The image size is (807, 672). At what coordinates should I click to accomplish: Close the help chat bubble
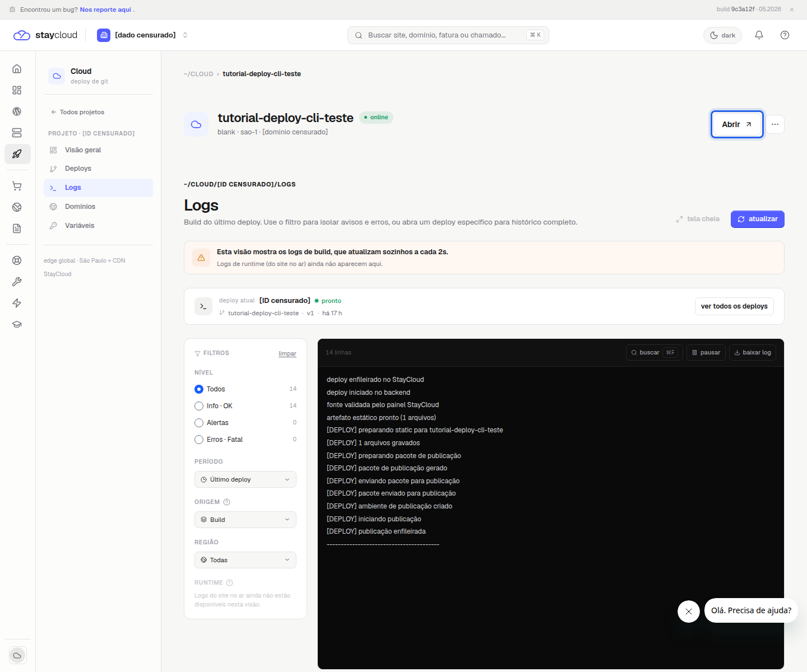689,612
